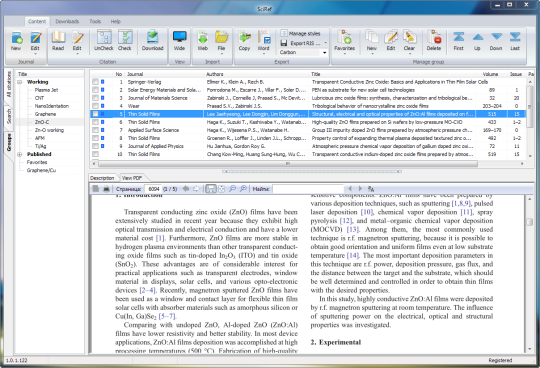Import from File

tap(221, 37)
